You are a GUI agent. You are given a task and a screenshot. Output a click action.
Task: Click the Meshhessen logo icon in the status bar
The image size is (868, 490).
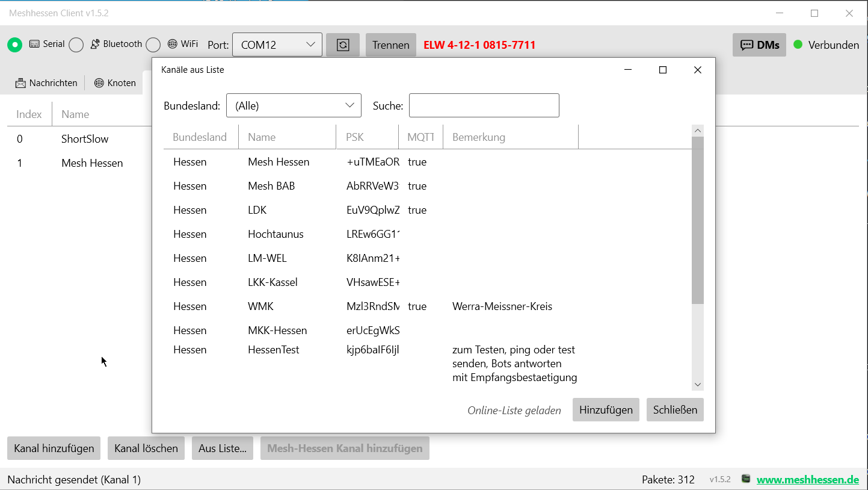745,479
